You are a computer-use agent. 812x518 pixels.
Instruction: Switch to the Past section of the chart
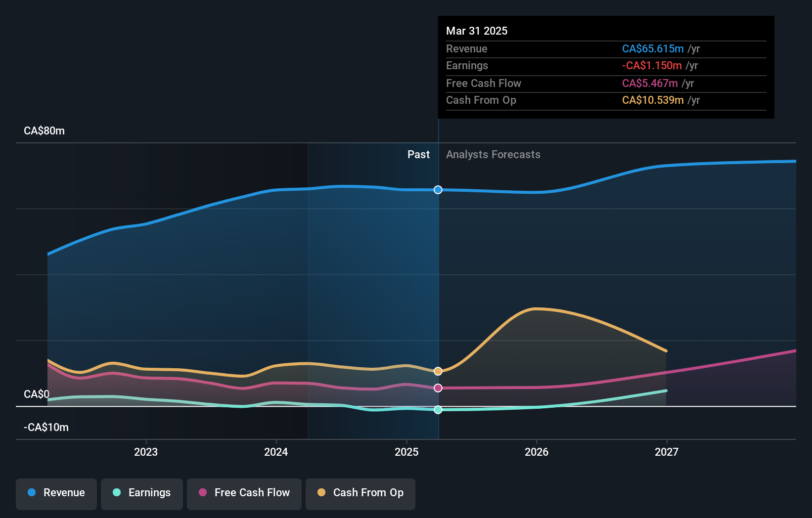(x=418, y=154)
